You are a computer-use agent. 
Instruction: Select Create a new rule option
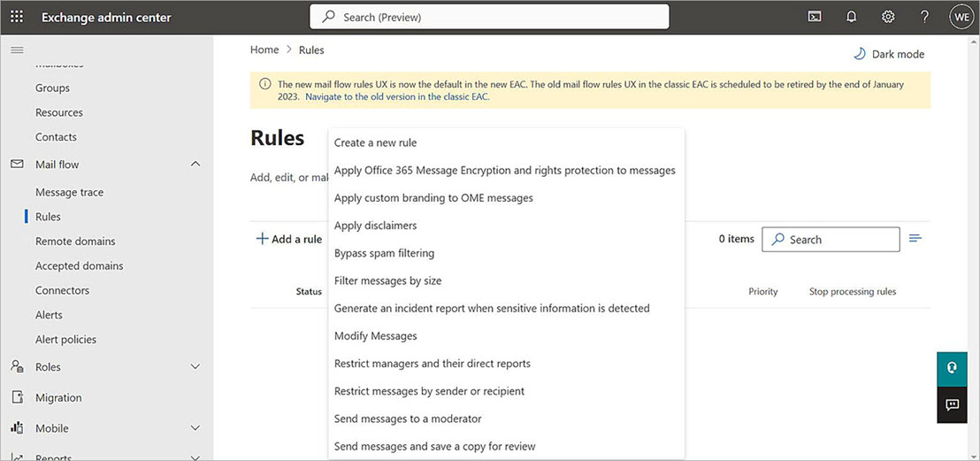coord(375,142)
